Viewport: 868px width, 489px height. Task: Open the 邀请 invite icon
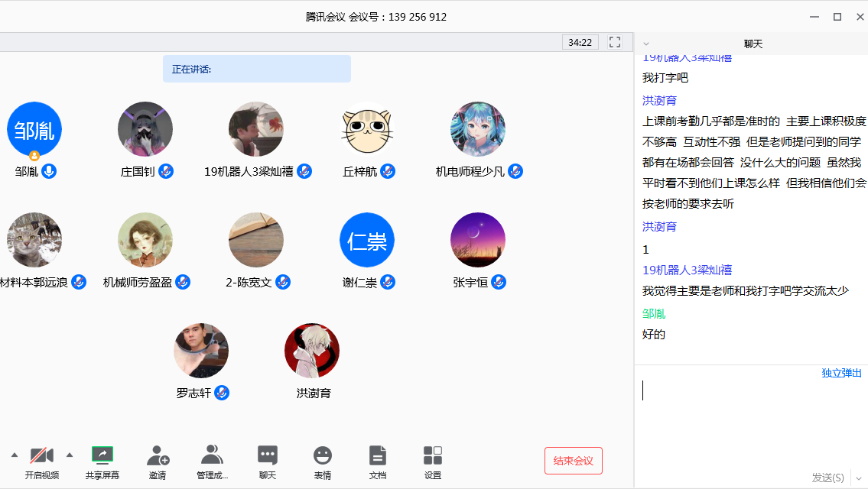(x=158, y=456)
